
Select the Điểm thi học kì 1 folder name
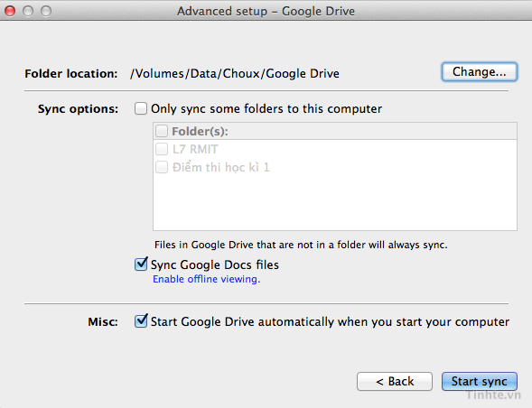[221, 167]
